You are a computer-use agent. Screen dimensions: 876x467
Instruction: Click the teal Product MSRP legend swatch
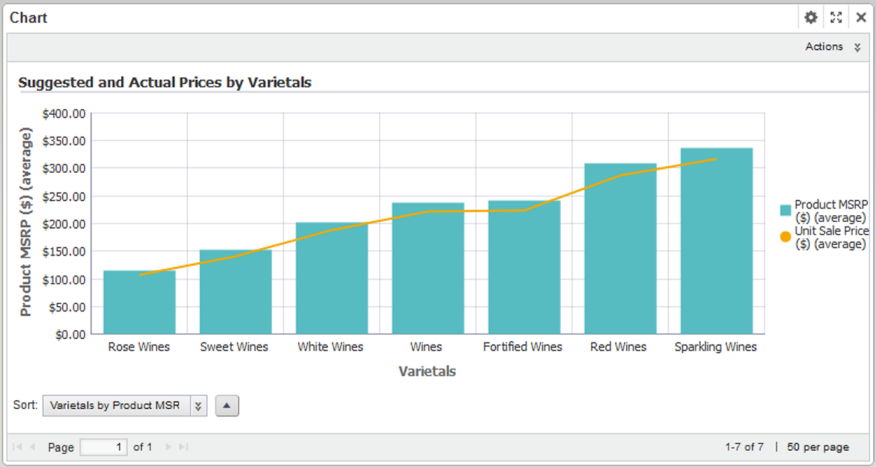[785, 210]
